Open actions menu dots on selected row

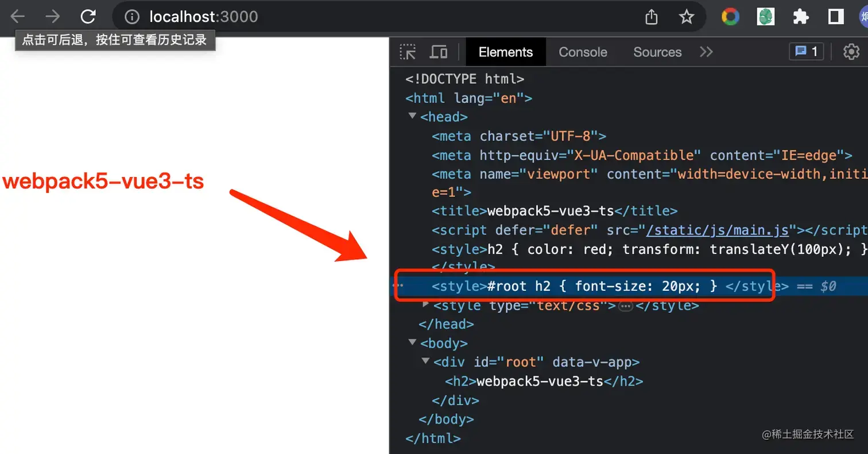tap(397, 285)
